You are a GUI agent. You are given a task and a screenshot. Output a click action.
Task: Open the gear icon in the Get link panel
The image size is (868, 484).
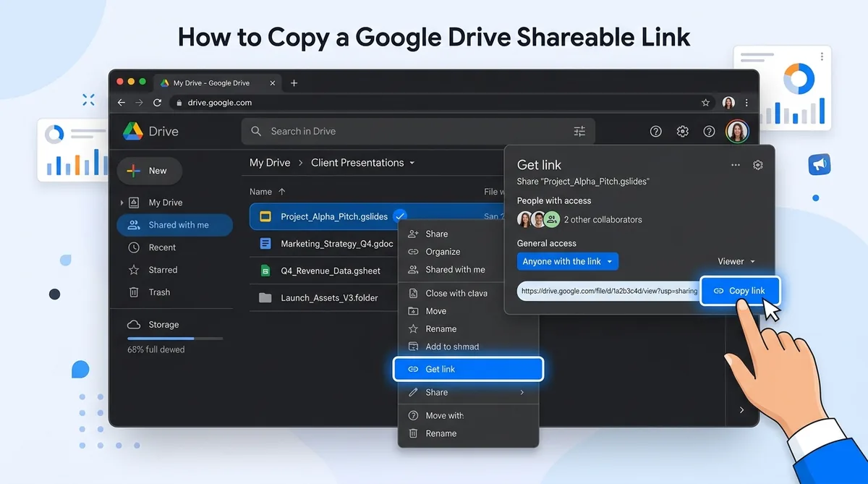(758, 165)
